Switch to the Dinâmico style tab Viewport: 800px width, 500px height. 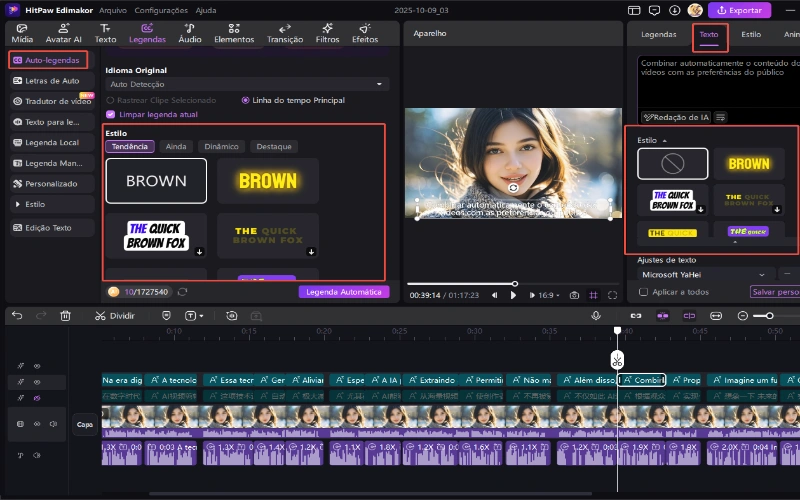pos(221,146)
